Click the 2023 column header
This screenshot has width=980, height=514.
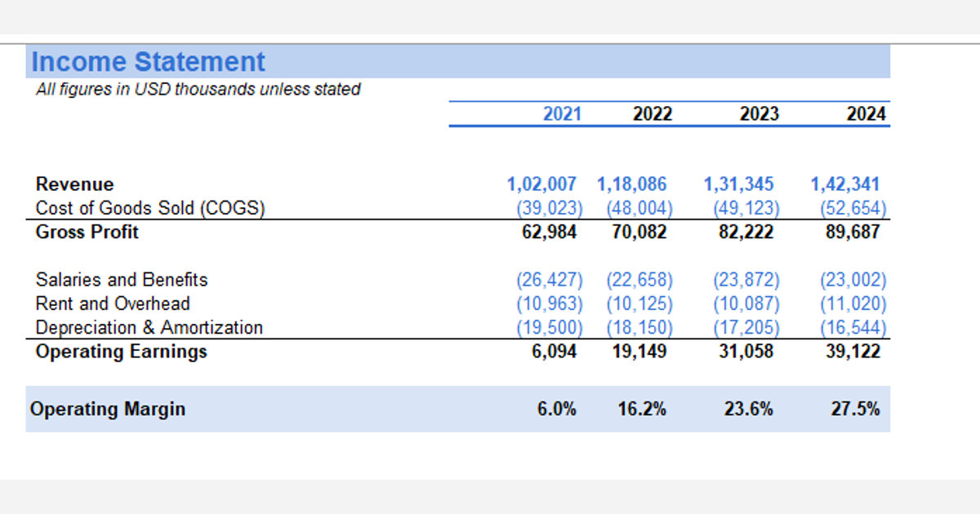click(759, 114)
